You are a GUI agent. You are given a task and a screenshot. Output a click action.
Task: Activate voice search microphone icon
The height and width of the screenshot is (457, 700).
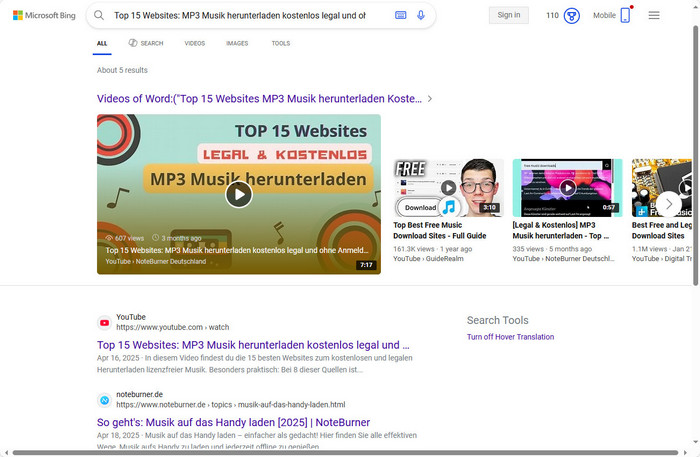click(x=421, y=15)
